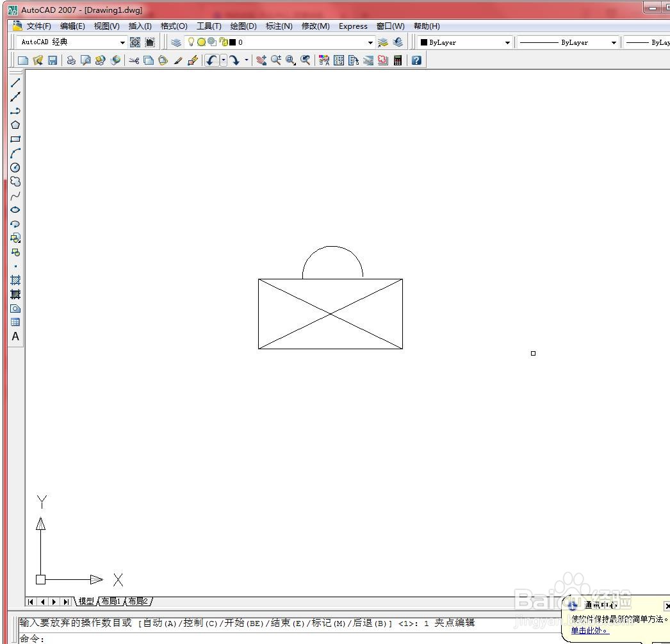Toggle layer 0 freeze sun icon

(x=201, y=42)
